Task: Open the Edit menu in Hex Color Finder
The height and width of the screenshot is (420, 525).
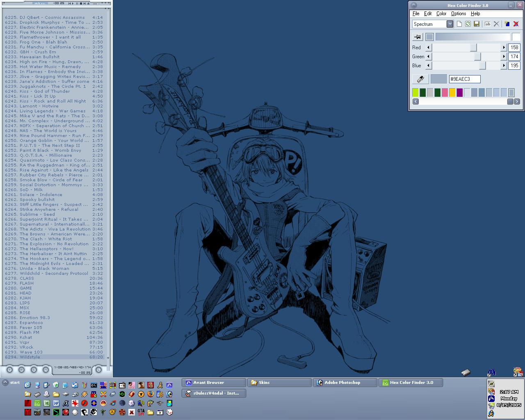Action: tap(428, 14)
